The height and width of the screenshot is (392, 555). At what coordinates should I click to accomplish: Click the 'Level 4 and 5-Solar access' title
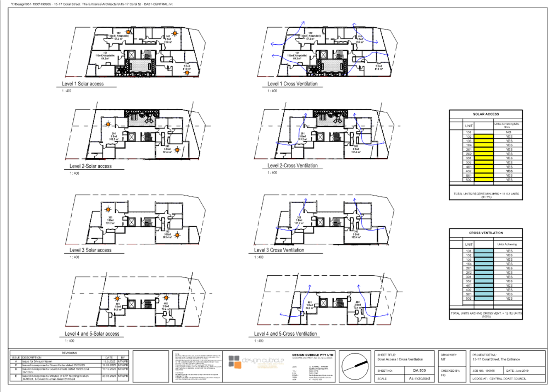click(92, 334)
